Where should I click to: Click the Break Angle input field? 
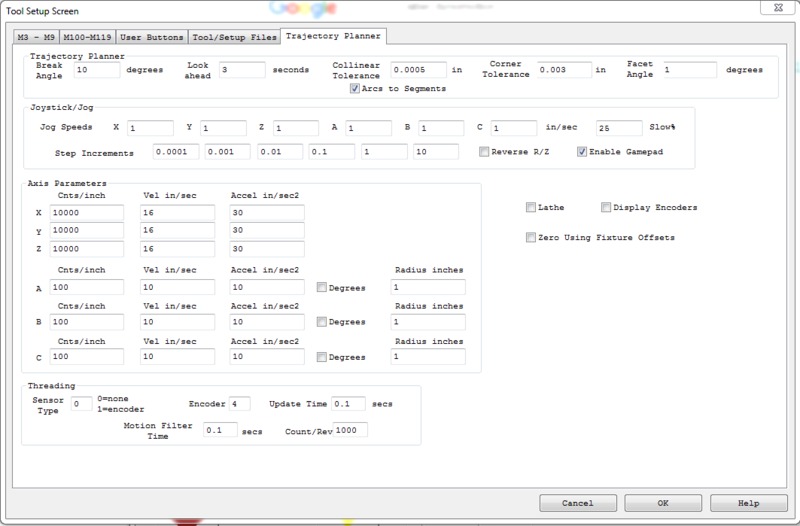click(98, 70)
